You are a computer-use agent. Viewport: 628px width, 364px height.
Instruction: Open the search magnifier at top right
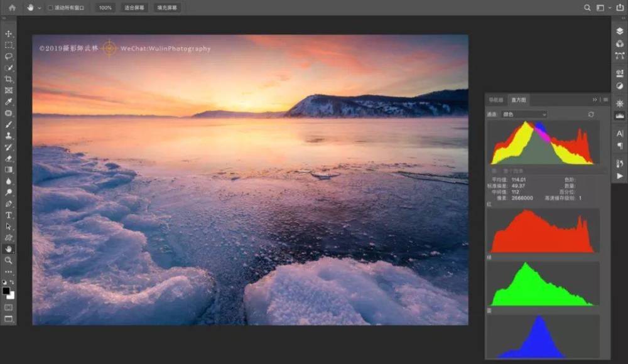coord(587,8)
